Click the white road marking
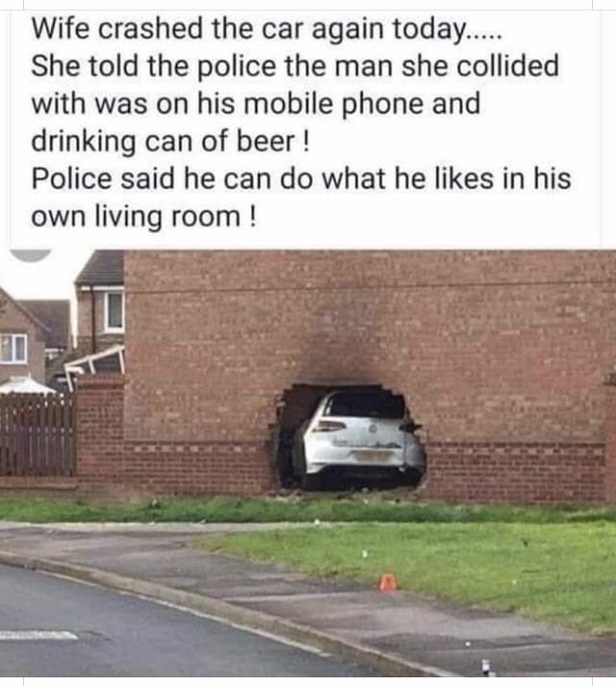Viewport: 616px width, 686px height. (x=38, y=635)
